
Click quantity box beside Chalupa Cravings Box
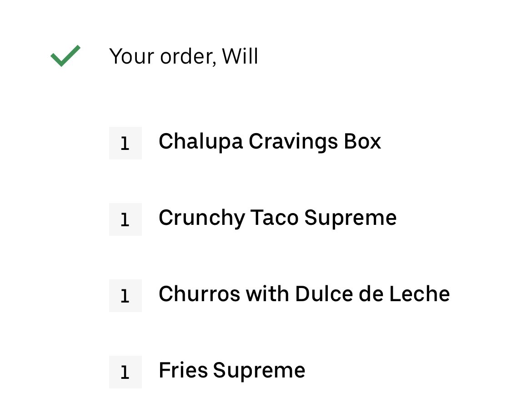(125, 143)
